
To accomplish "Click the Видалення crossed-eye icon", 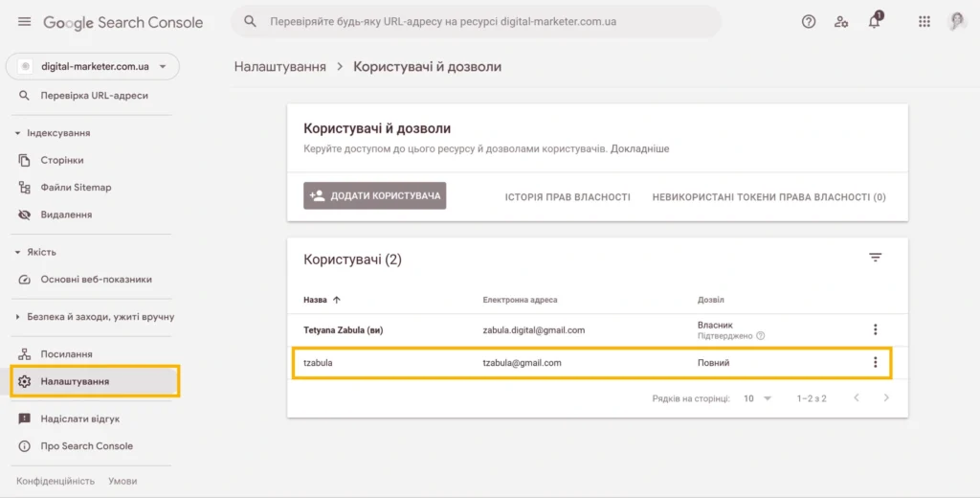I will (24, 215).
